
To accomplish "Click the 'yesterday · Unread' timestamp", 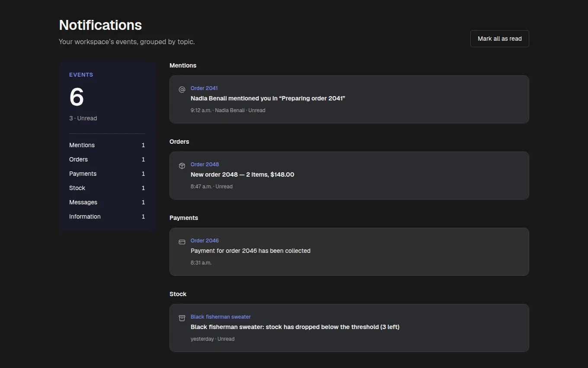I will (x=212, y=339).
